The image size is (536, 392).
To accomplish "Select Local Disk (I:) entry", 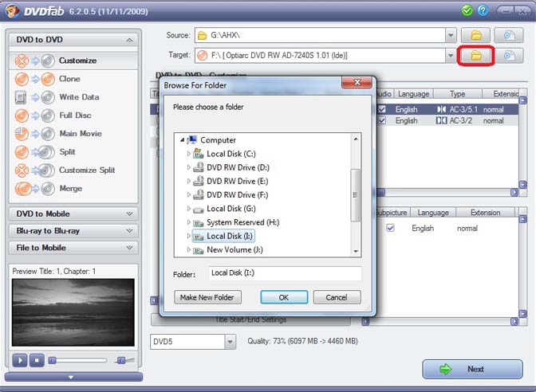I will click(223, 237).
